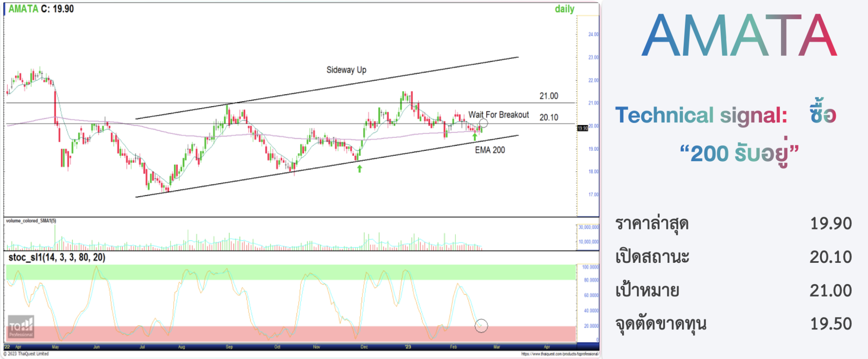This screenshot has height=359, width=868.
Task: Click the "Technical signal:" label
Action: (701, 115)
